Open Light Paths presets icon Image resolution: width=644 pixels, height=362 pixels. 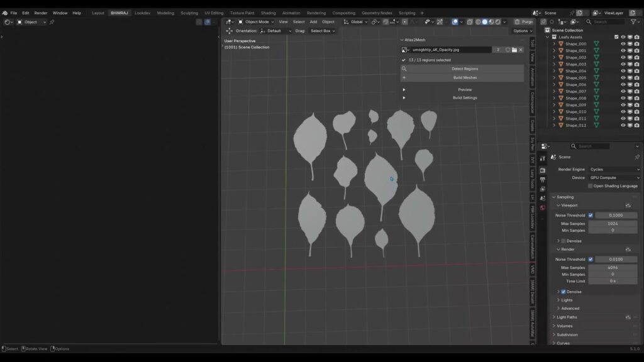point(628,317)
